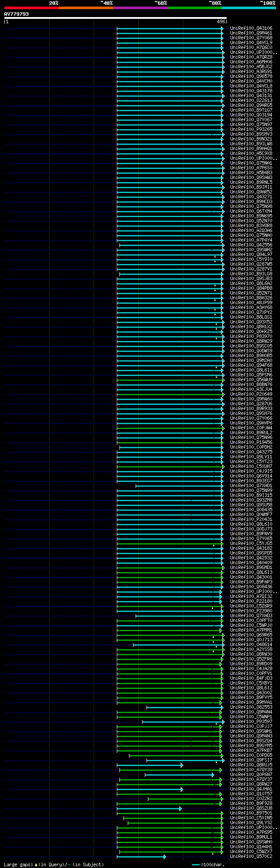Open hit UniRef100_Q7Y068
280x868 pixels.
(251, 38)
